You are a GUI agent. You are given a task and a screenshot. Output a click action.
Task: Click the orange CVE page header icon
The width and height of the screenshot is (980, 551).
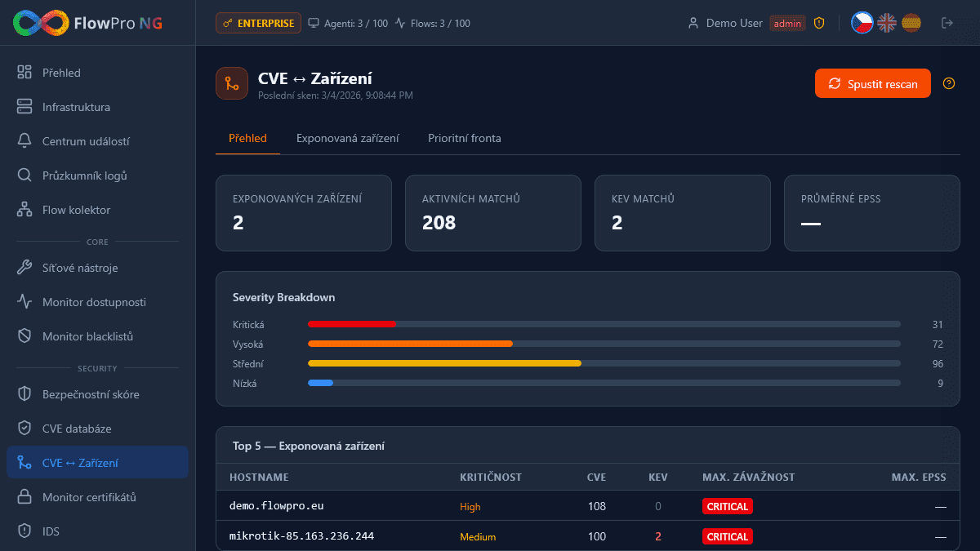pos(232,83)
